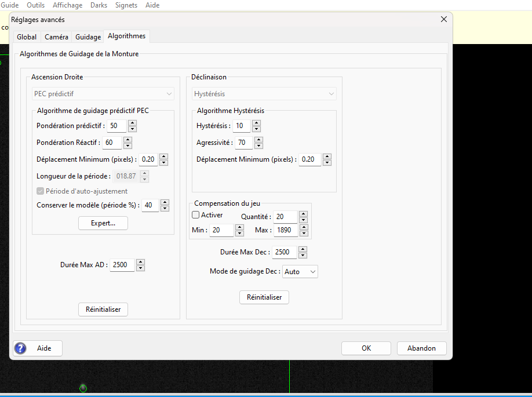The width and height of the screenshot is (532, 397).
Task: Decrease the Agressivité value
Action: point(258,146)
